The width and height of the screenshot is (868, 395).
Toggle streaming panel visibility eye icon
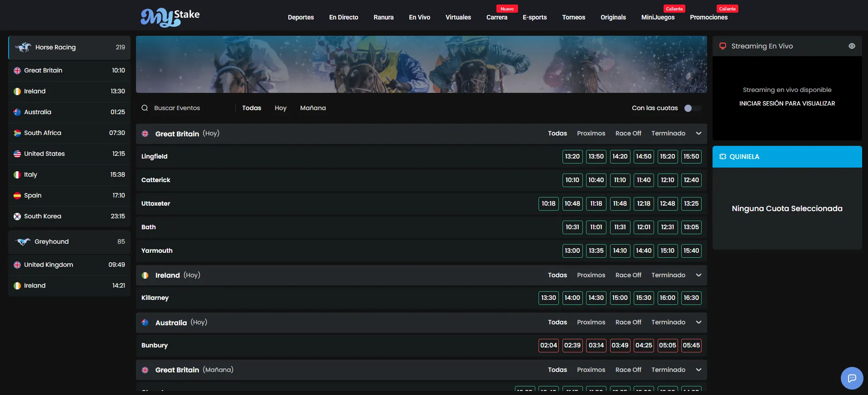(x=852, y=46)
